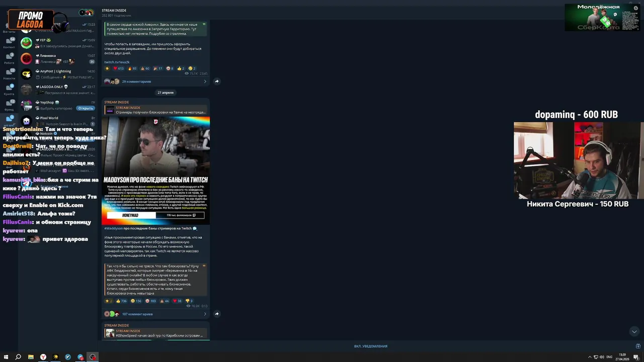Click the star 2 reaction
This screenshot has width=644, height=362.
108,301
